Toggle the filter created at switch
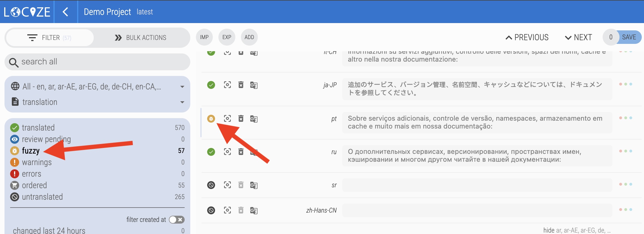The width and height of the screenshot is (644, 234). (177, 220)
